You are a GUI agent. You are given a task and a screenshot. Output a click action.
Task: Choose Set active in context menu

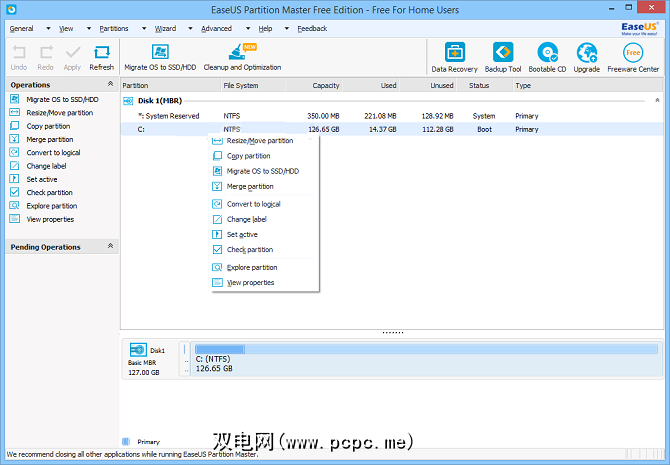[x=264, y=235]
